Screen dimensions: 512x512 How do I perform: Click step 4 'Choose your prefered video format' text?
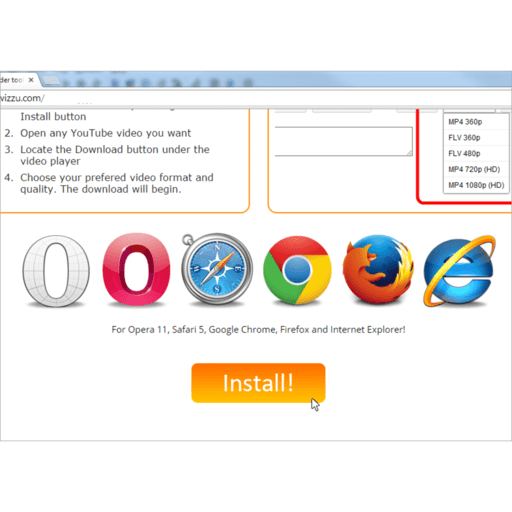[x=117, y=183]
